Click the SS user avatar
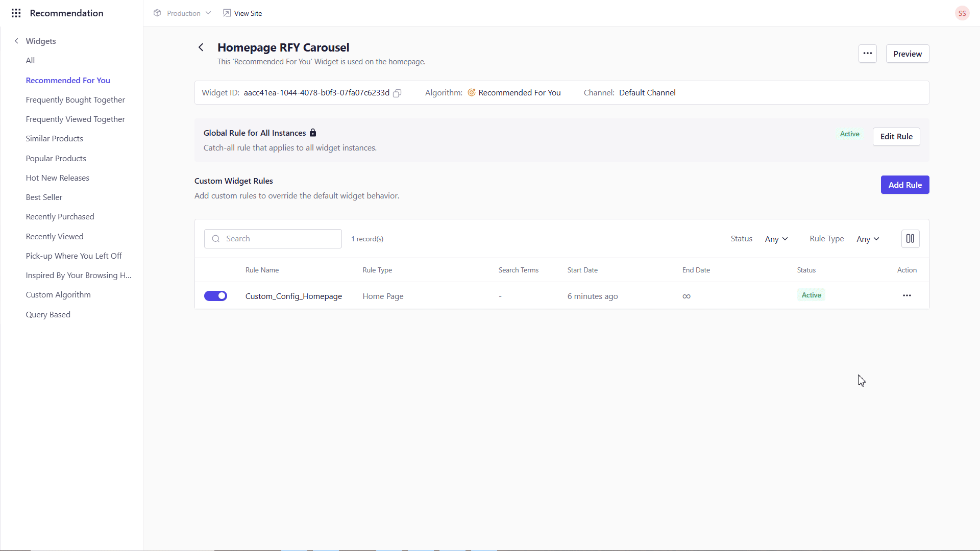 point(962,13)
